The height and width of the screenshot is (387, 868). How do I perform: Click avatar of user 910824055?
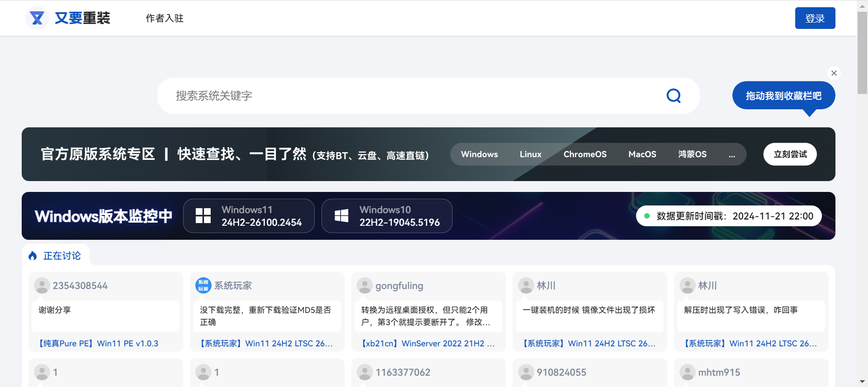(526, 372)
